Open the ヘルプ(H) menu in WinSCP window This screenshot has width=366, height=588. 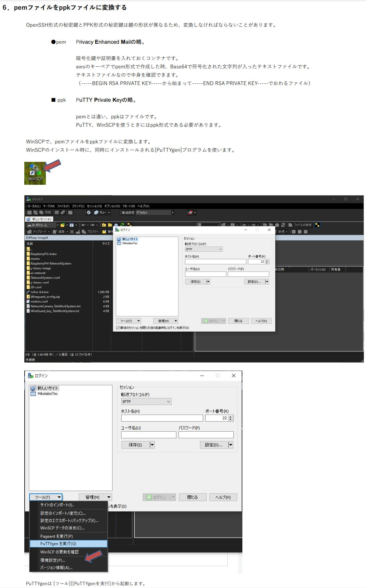[x=143, y=206]
